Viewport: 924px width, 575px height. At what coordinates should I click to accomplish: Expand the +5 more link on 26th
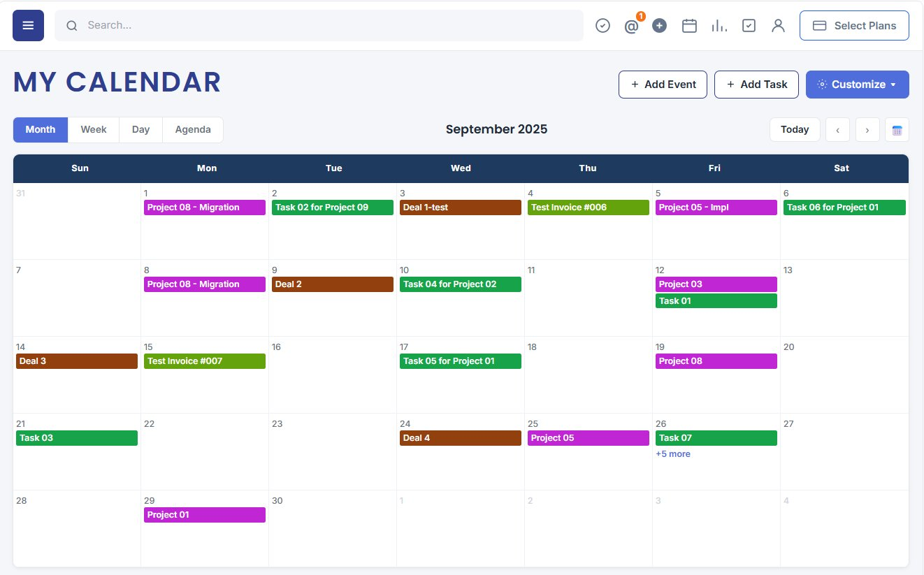pos(673,454)
